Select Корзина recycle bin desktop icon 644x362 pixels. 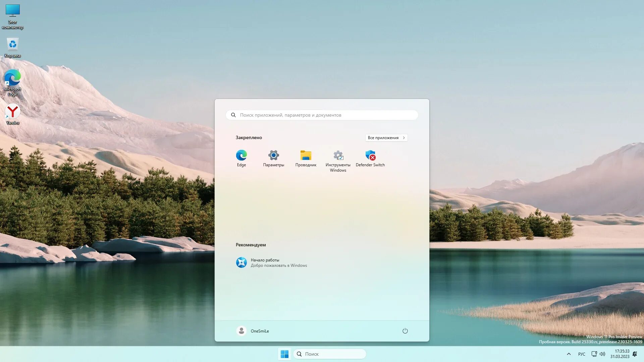pos(12,47)
